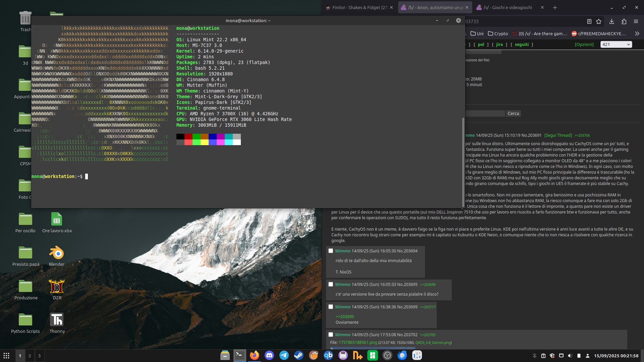The image size is (644, 362).
Task: Click the search input next to Cerca
Action: [485, 114]
